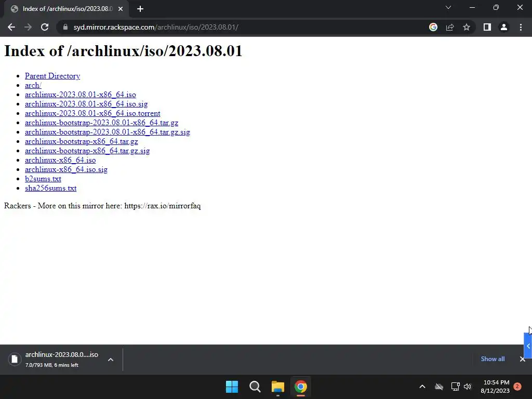Click the forward navigation arrow
The height and width of the screenshot is (399, 532).
click(x=28, y=27)
